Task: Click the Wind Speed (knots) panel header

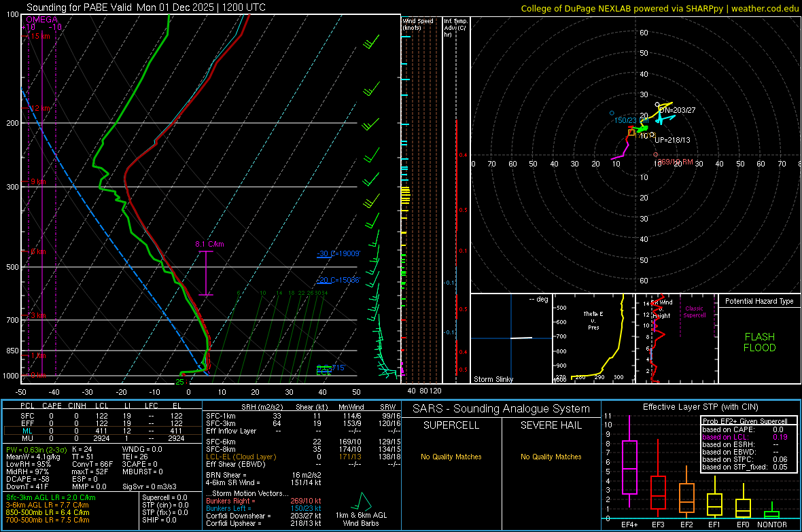Action: 418,24
